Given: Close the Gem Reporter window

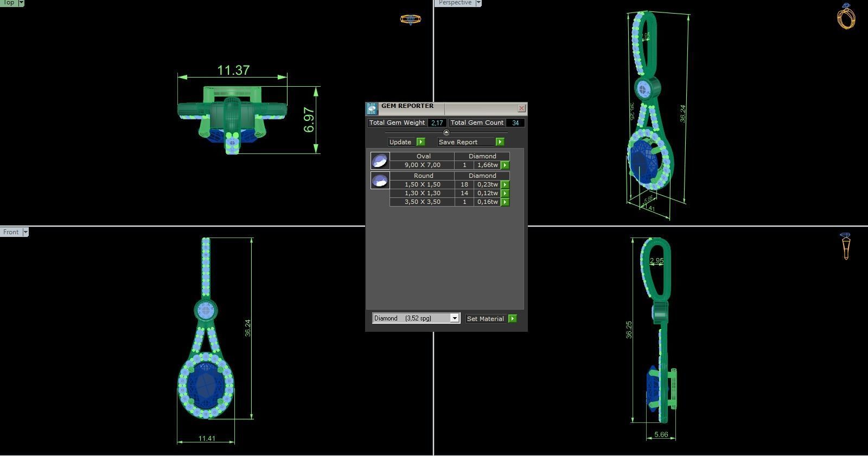Looking at the screenshot, I should (x=521, y=108).
